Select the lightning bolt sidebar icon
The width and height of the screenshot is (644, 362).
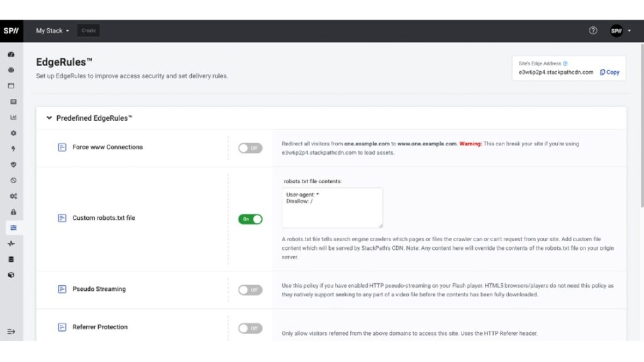coord(13,149)
